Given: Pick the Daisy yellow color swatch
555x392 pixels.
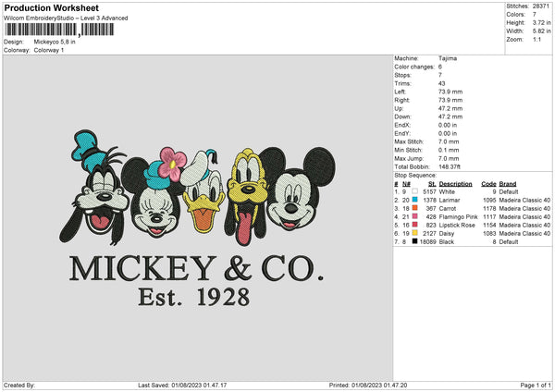Looking at the screenshot, I should click(414, 233).
